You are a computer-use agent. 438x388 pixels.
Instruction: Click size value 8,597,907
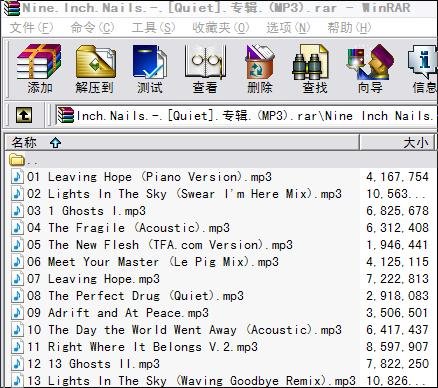point(397,347)
